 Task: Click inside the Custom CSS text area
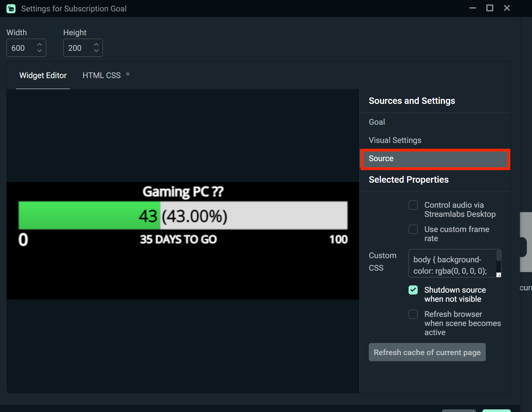[x=451, y=263]
